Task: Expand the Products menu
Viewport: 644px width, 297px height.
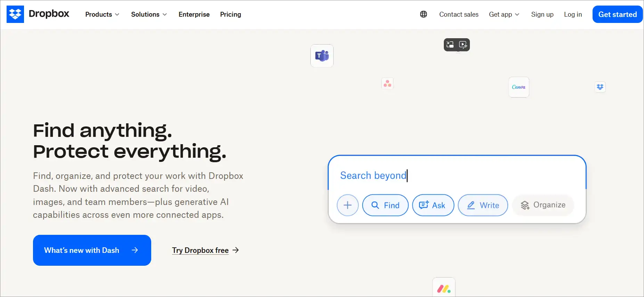Action: (x=102, y=14)
